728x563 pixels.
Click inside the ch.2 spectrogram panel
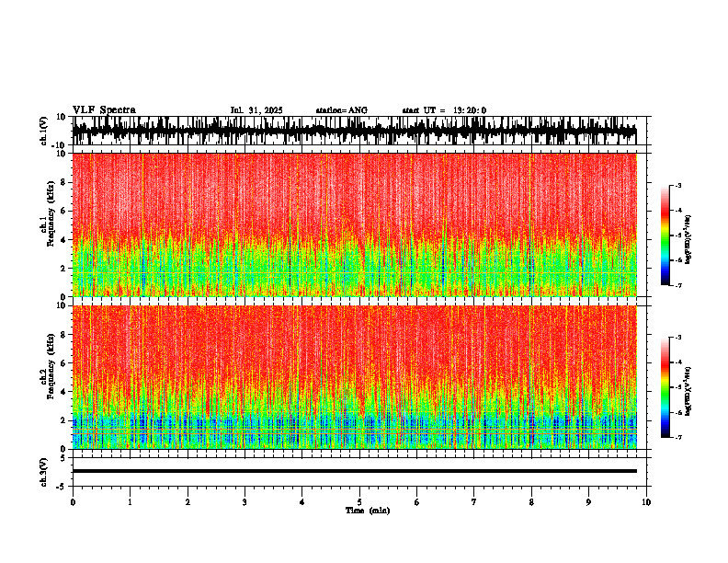[x=354, y=377]
